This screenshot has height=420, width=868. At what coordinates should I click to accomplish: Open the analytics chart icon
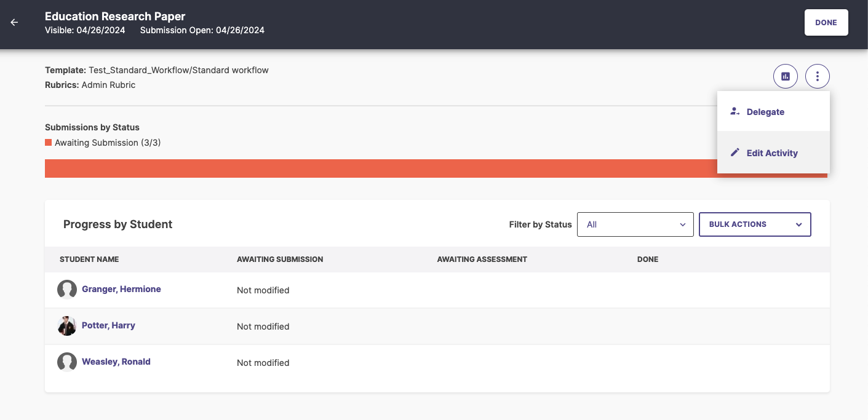785,76
